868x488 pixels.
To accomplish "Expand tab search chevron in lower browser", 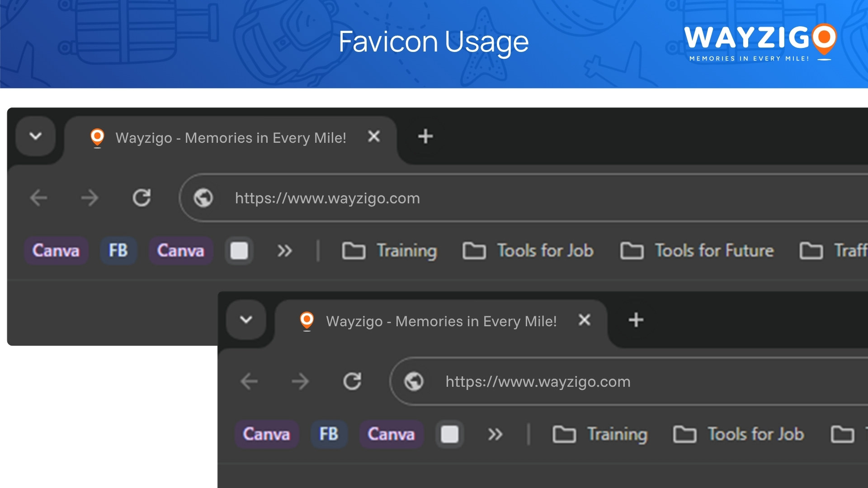I will pyautogui.click(x=246, y=320).
